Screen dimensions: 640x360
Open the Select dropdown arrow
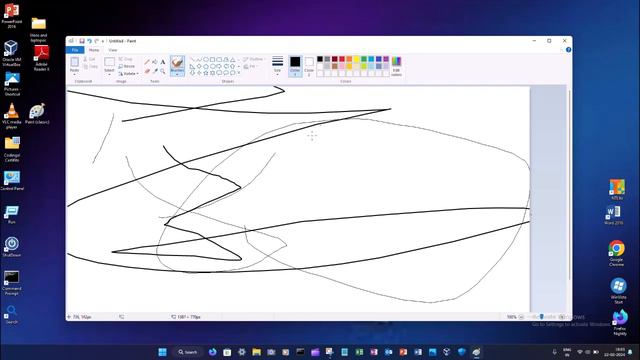pyautogui.click(x=109, y=74)
